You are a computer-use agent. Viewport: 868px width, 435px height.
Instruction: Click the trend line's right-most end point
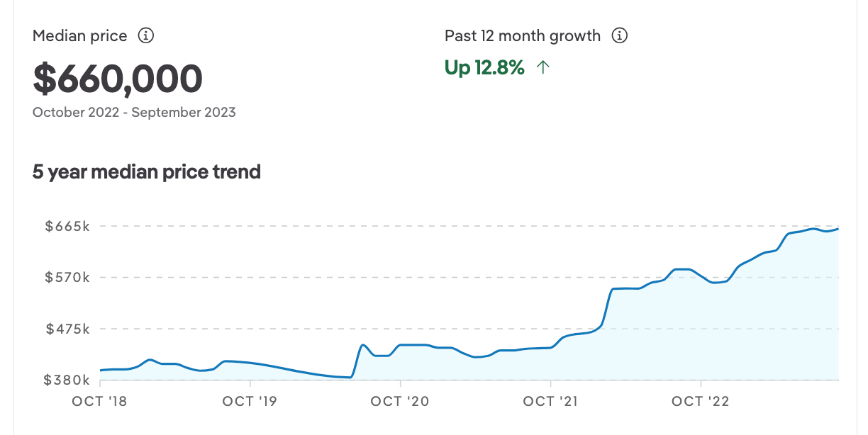[x=838, y=229]
